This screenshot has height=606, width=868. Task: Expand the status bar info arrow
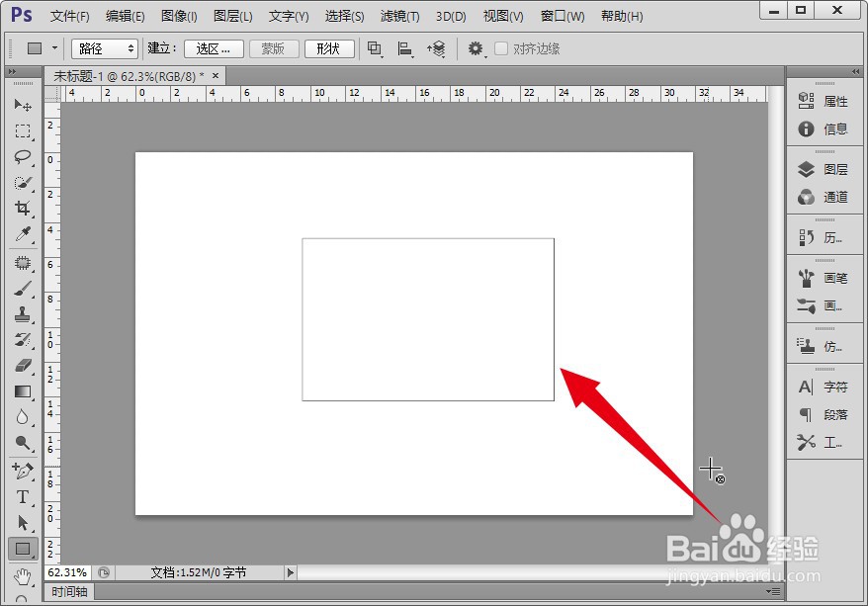[290, 572]
